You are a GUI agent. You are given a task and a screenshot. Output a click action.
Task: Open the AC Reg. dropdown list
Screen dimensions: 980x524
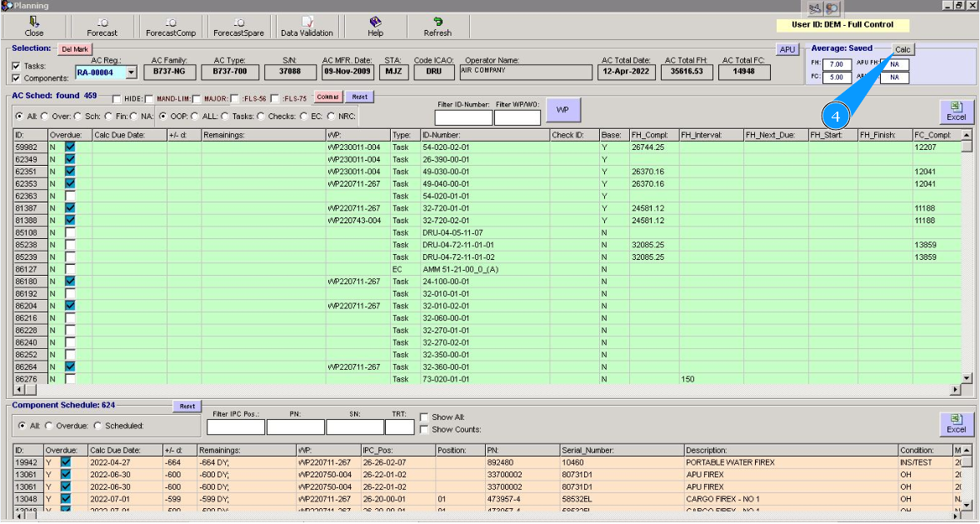click(x=131, y=72)
